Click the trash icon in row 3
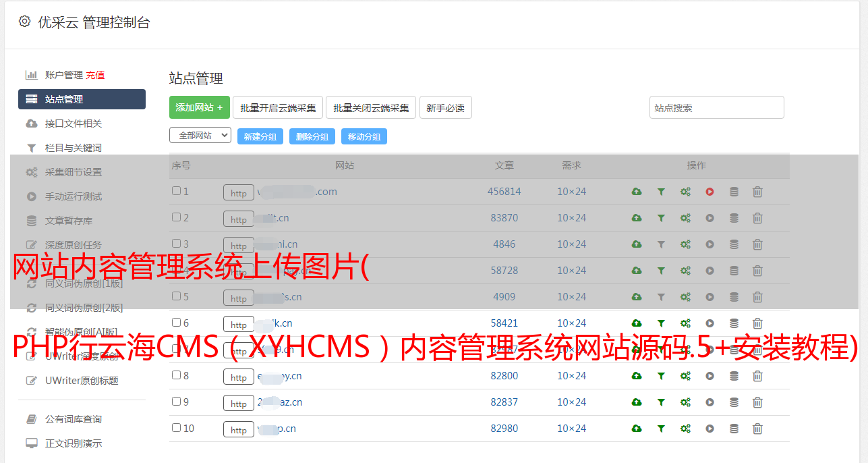Viewport: 868px width, 463px height. pyautogui.click(x=757, y=244)
